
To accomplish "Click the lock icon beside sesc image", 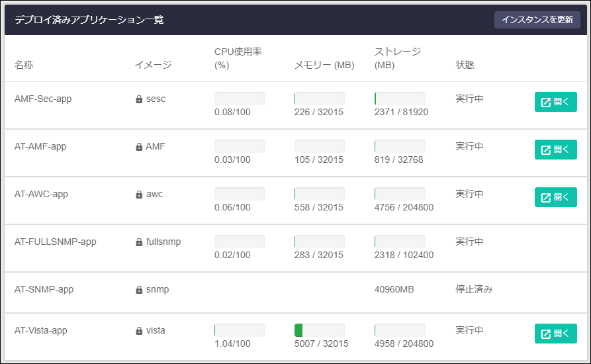I will [x=139, y=99].
